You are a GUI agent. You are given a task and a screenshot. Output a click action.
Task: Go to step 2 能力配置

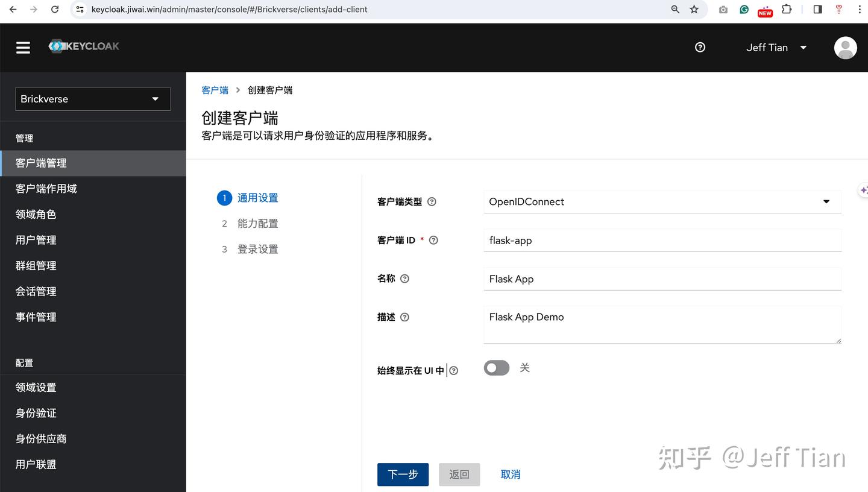(257, 223)
